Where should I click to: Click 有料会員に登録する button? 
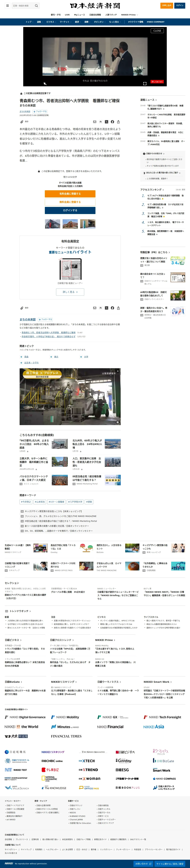coord(70,194)
